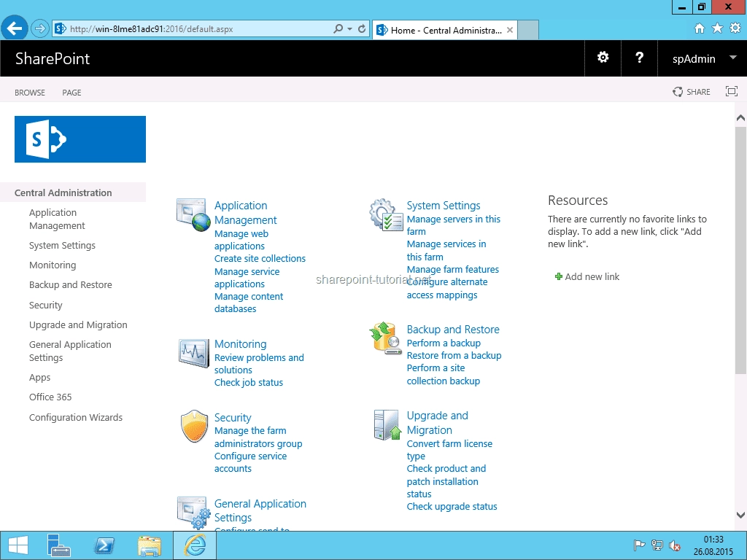Open the BROWSE ribbon tab
The image size is (747, 560).
tap(29, 93)
